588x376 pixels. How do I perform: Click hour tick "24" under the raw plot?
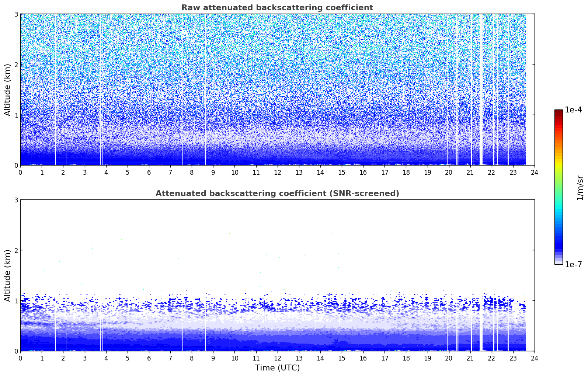[535, 172]
